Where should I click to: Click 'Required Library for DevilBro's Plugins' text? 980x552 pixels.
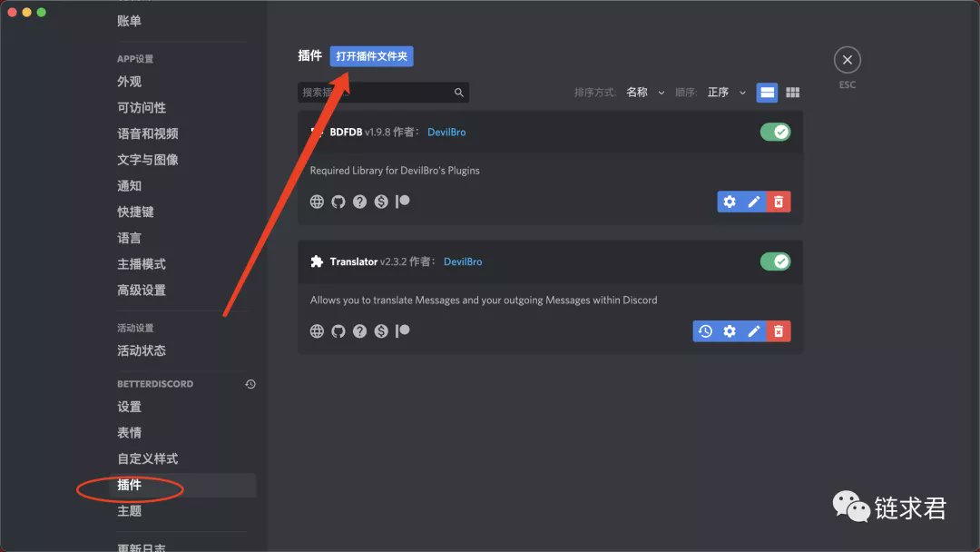coord(395,171)
